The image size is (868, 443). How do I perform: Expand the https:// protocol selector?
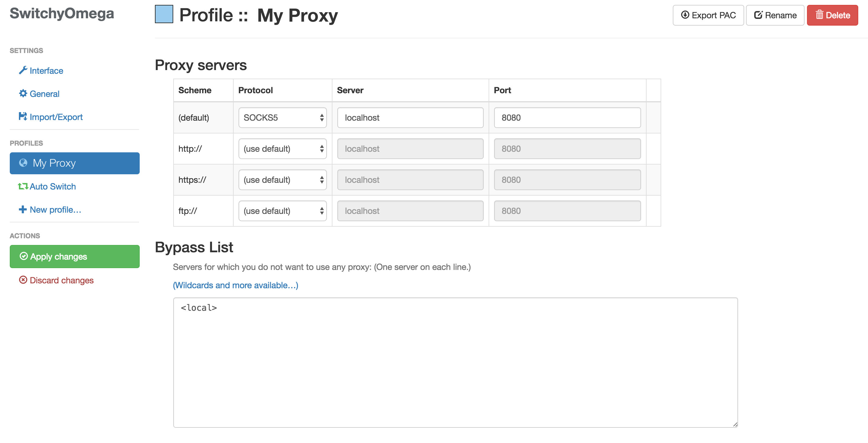[282, 180]
